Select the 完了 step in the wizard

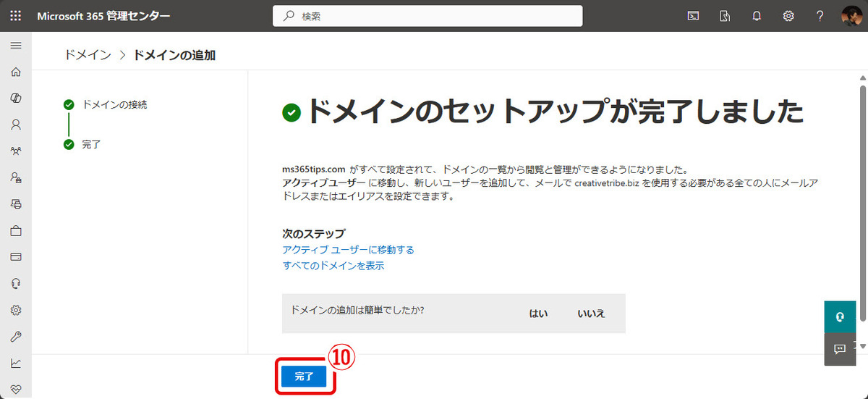[x=91, y=144]
